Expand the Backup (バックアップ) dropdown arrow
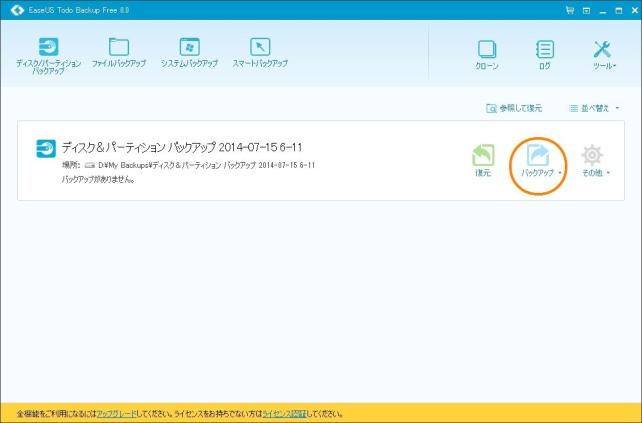 560,173
